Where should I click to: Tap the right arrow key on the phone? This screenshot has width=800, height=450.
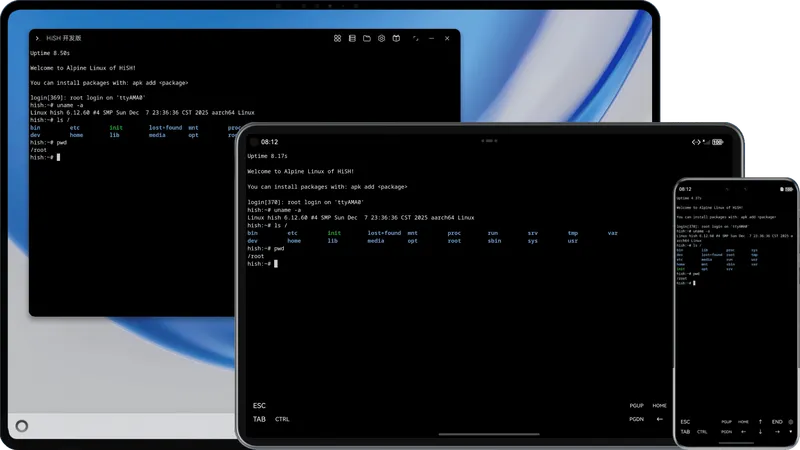[x=777, y=432]
